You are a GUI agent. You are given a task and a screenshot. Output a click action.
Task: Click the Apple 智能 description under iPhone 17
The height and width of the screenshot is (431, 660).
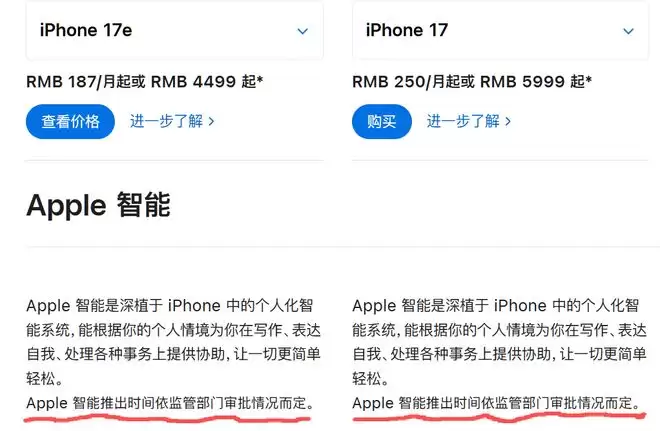pyautogui.click(x=500, y=342)
